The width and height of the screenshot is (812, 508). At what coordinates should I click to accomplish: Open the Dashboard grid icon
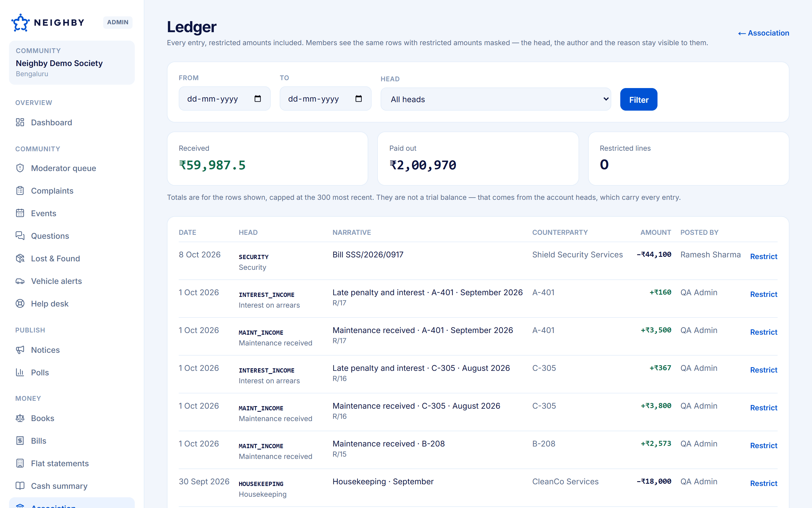point(20,122)
